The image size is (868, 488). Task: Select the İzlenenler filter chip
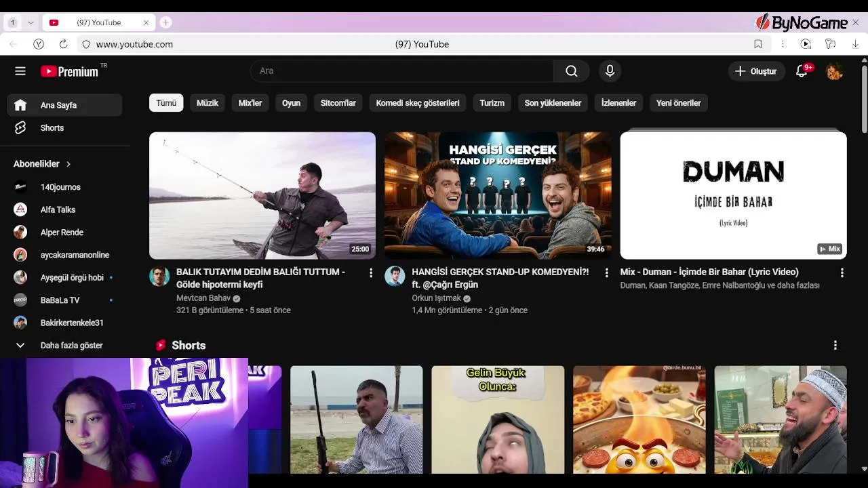point(618,103)
